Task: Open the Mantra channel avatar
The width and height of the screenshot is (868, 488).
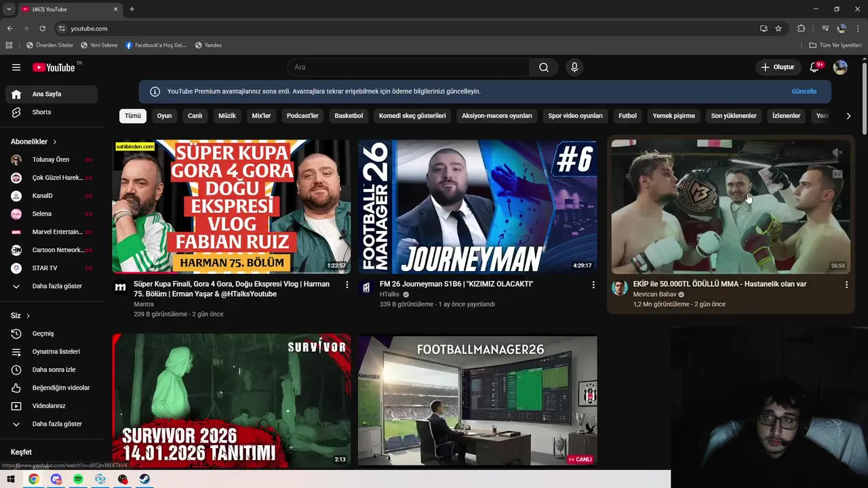Action: 120,287
